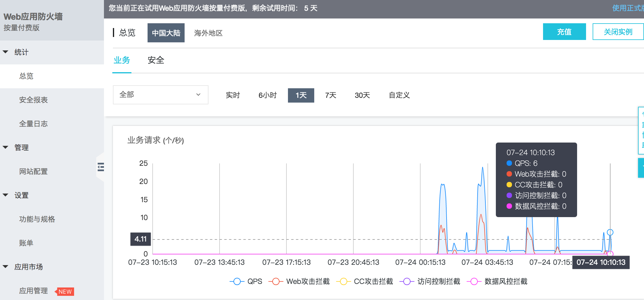This screenshot has width=644, height=300.
Task: Click the 关闭实例 button
Action: (618, 32)
